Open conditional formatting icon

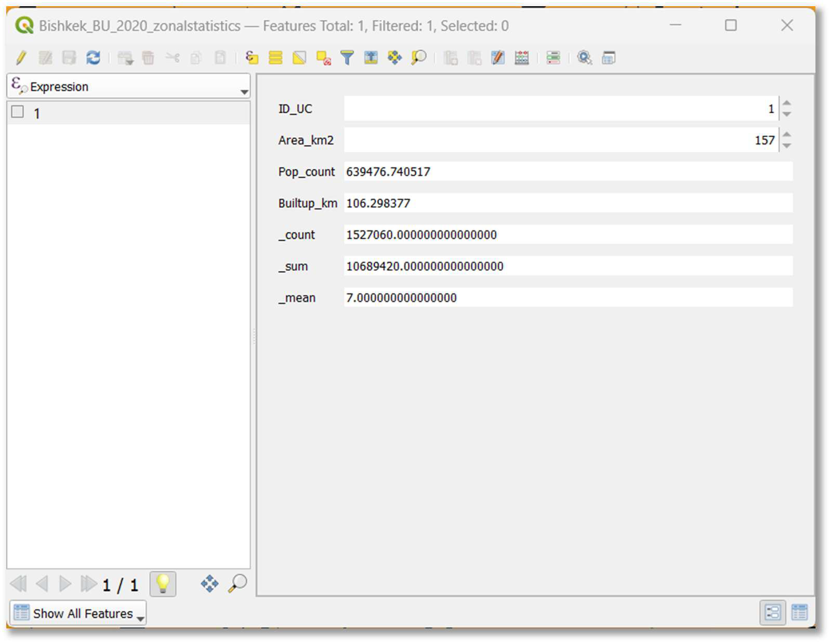pyautogui.click(x=553, y=58)
